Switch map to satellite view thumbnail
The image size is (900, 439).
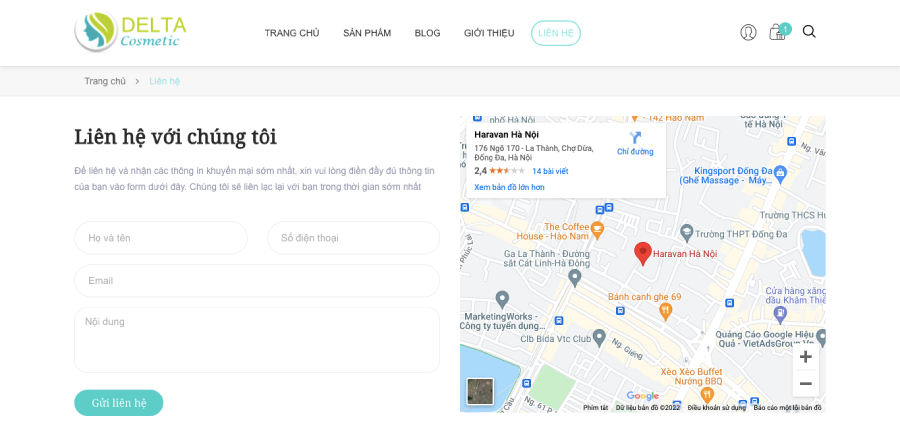click(480, 391)
